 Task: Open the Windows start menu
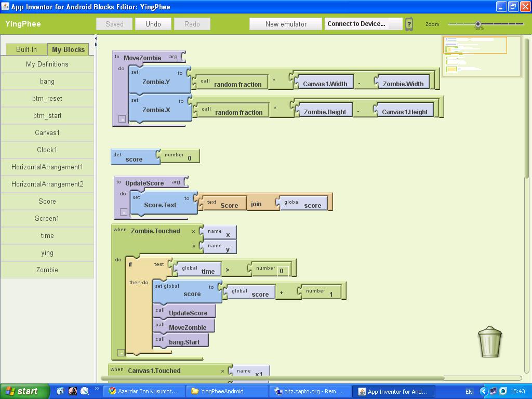click(25, 391)
